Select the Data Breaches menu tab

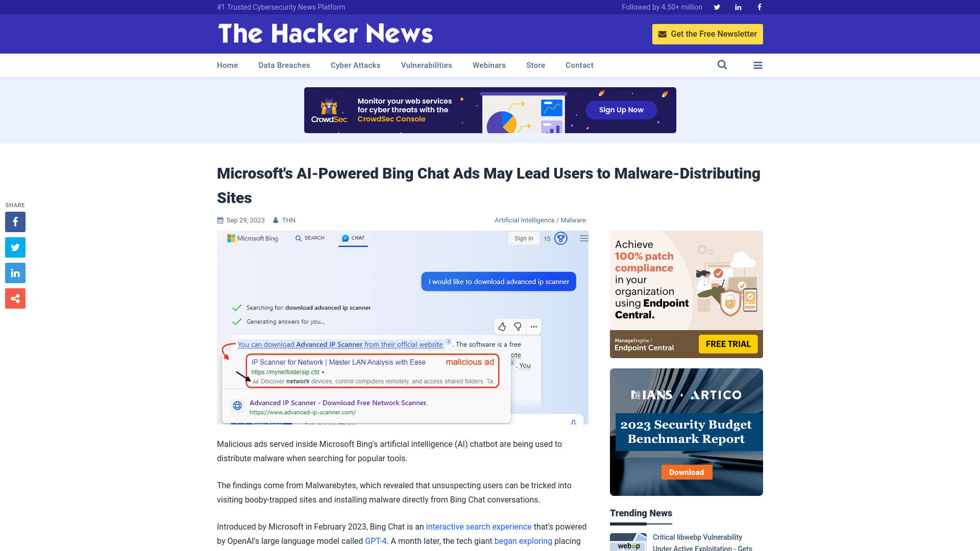[284, 65]
